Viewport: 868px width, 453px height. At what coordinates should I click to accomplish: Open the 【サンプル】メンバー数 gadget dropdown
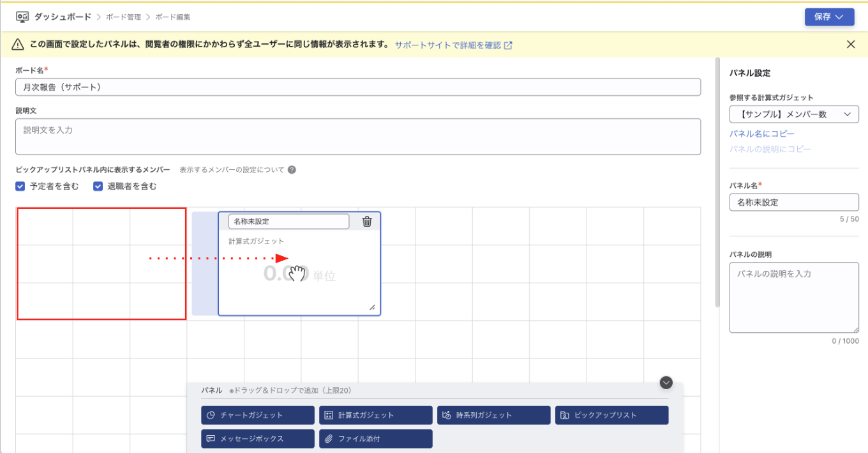794,114
